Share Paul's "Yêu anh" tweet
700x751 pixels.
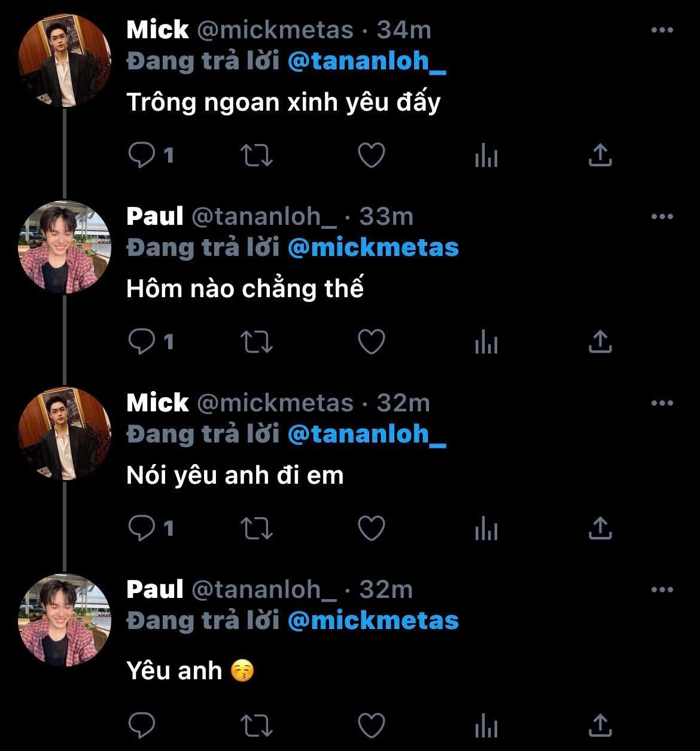point(599,725)
